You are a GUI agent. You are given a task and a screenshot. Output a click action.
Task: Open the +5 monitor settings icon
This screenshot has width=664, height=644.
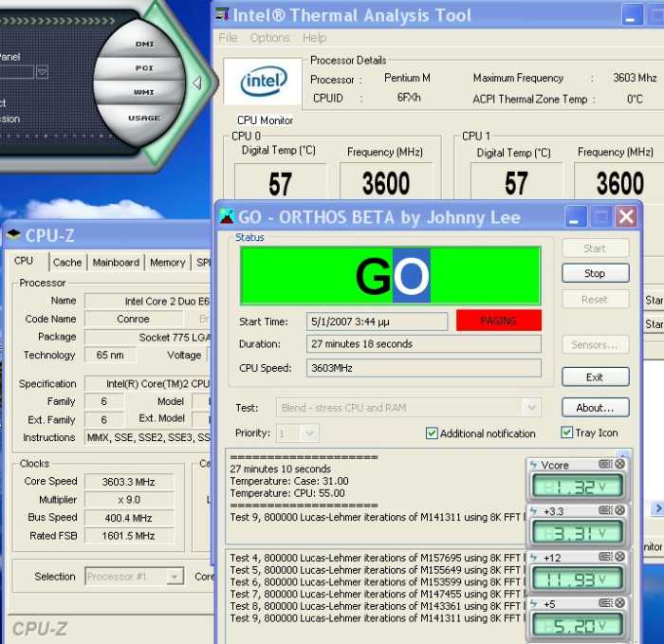tap(605, 603)
